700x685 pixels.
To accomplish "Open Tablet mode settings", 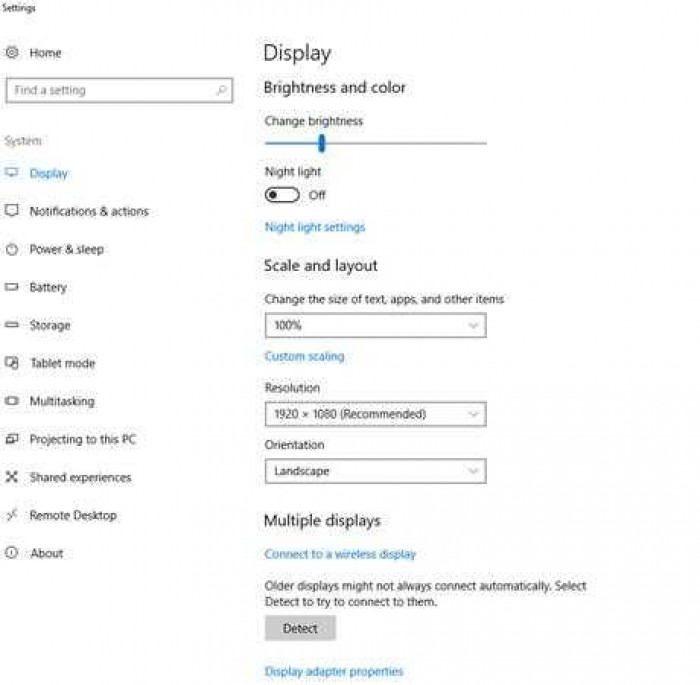I will 62,363.
